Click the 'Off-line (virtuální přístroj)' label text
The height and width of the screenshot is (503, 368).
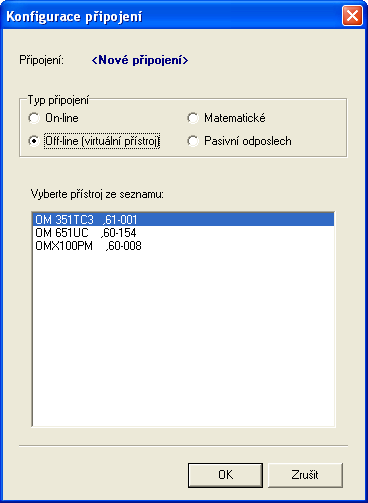pyautogui.click(x=102, y=141)
